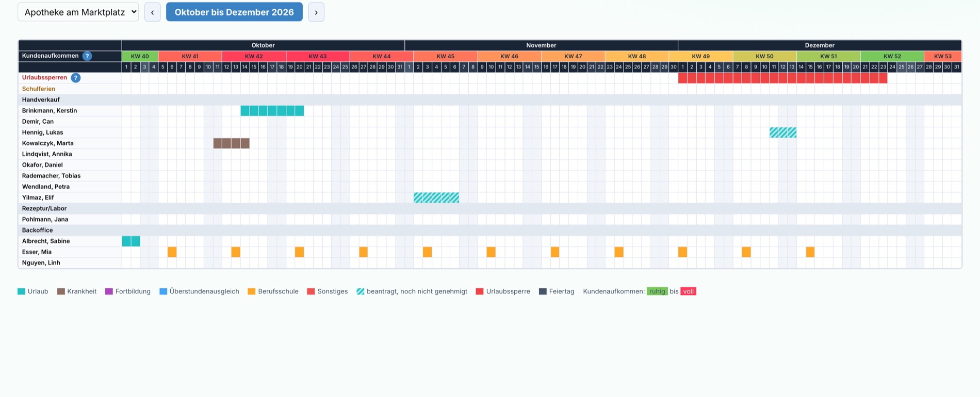Open Sabine Albrecht's vacation block in early October

coord(131,241)
